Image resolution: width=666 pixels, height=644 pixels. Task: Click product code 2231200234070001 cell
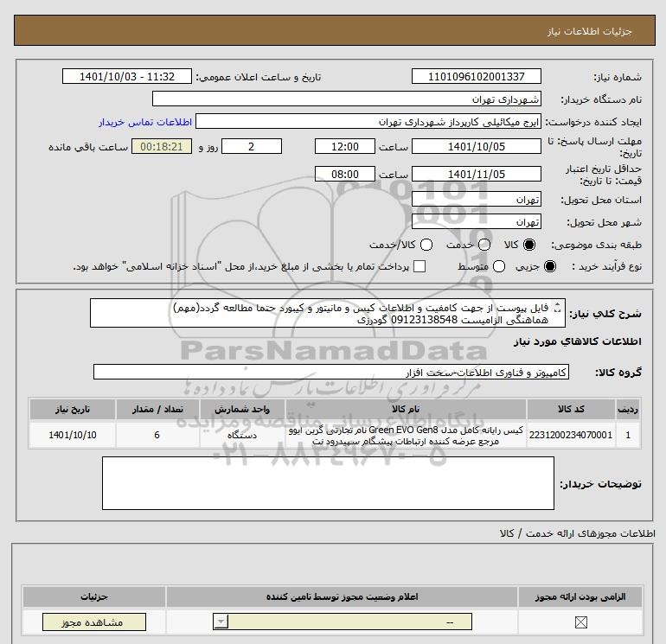[571, 435]
